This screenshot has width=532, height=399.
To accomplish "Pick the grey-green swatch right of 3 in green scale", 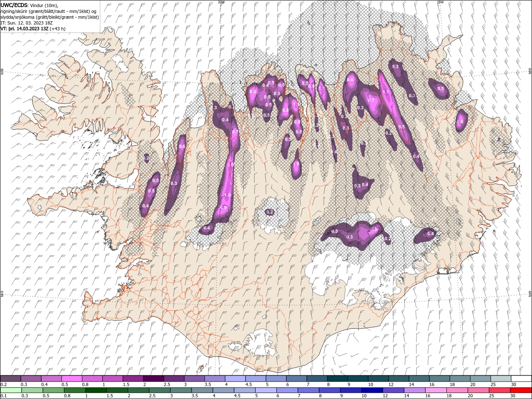I will 181,390.
